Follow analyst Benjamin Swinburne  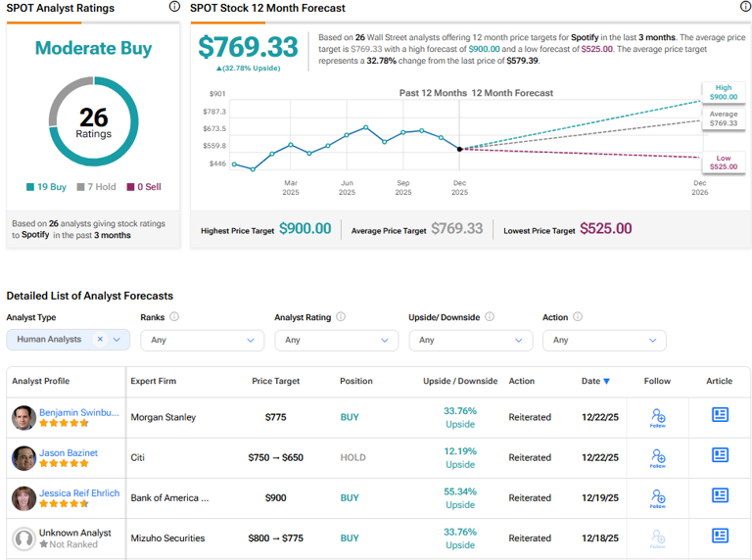(658, 417)
